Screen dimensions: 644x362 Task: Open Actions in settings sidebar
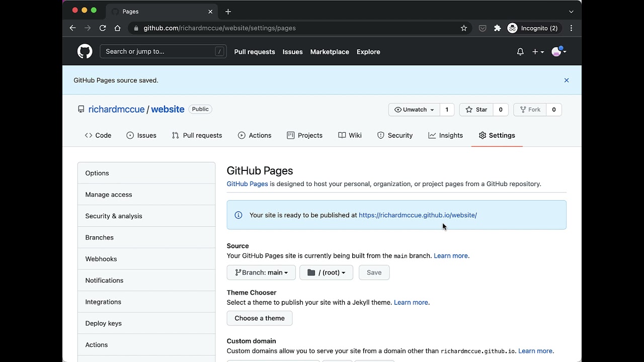[146, 345]
